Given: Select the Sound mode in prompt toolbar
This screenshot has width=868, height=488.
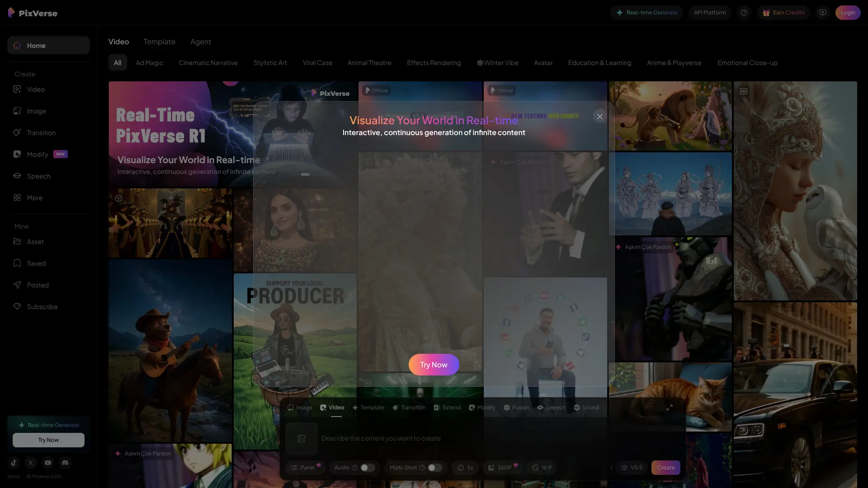Looking at the screenshot, I should pos(586,408).
